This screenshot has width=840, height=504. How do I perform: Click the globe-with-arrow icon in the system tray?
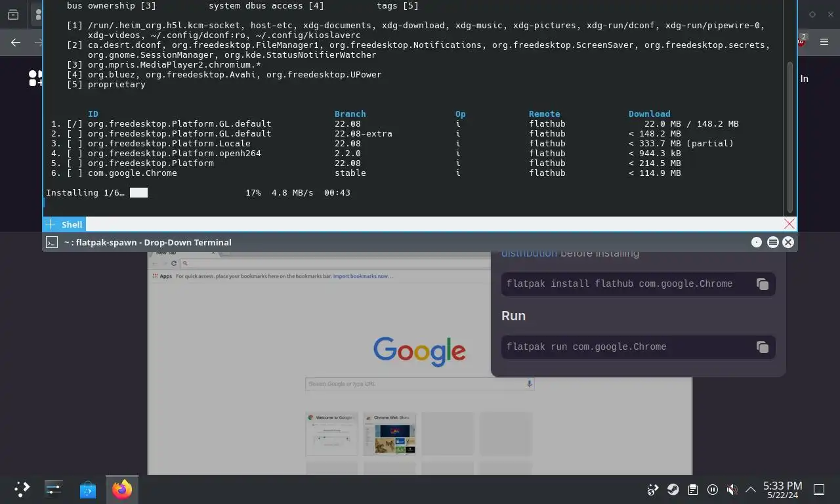pos(652,490)
